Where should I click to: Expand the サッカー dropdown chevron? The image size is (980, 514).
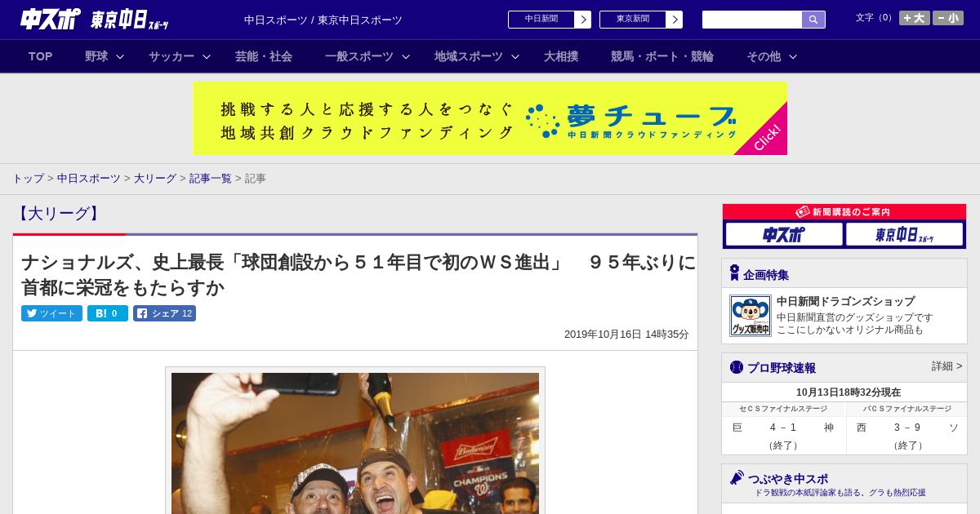(x=207, y=56)
